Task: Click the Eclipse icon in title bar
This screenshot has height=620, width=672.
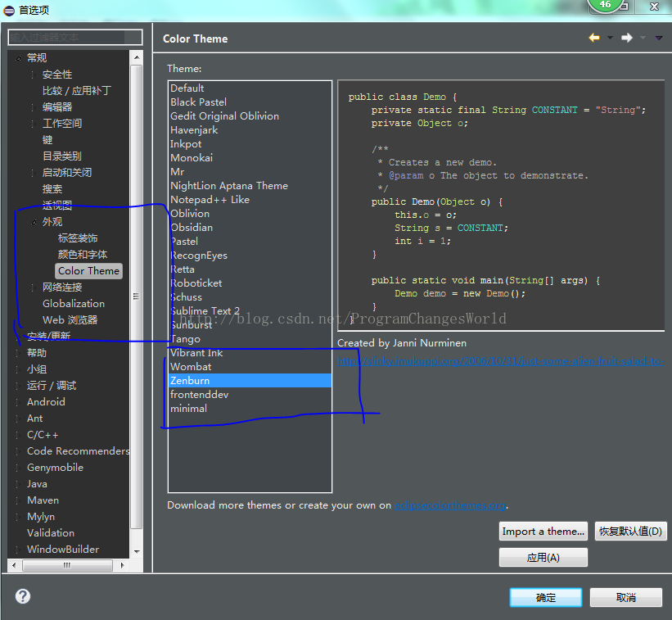Action: click(x=9, y=11)
